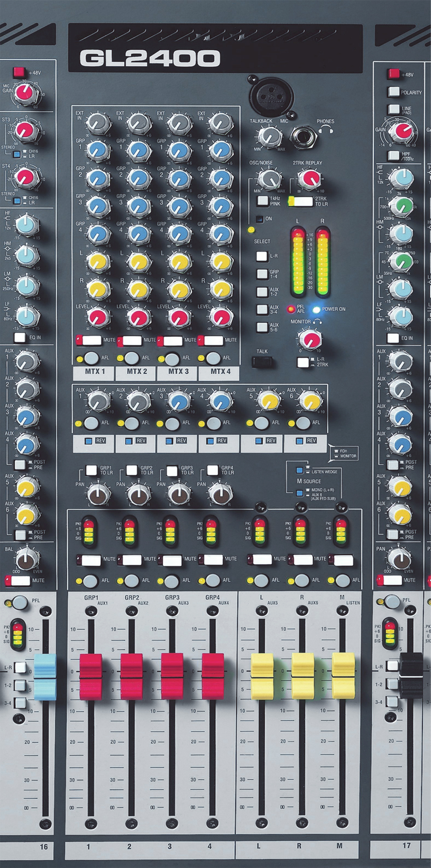
Task: Toggle the REV switch under AUX 6
Action: [299, 441]
